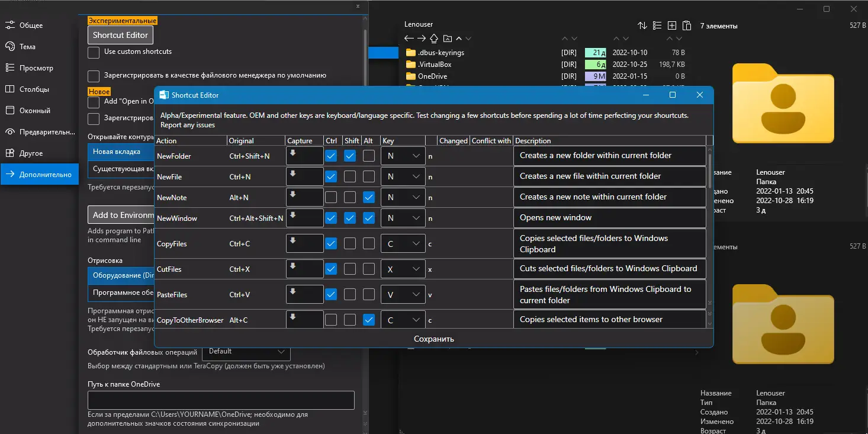Go up one folder with up-arrow icon

434,38
